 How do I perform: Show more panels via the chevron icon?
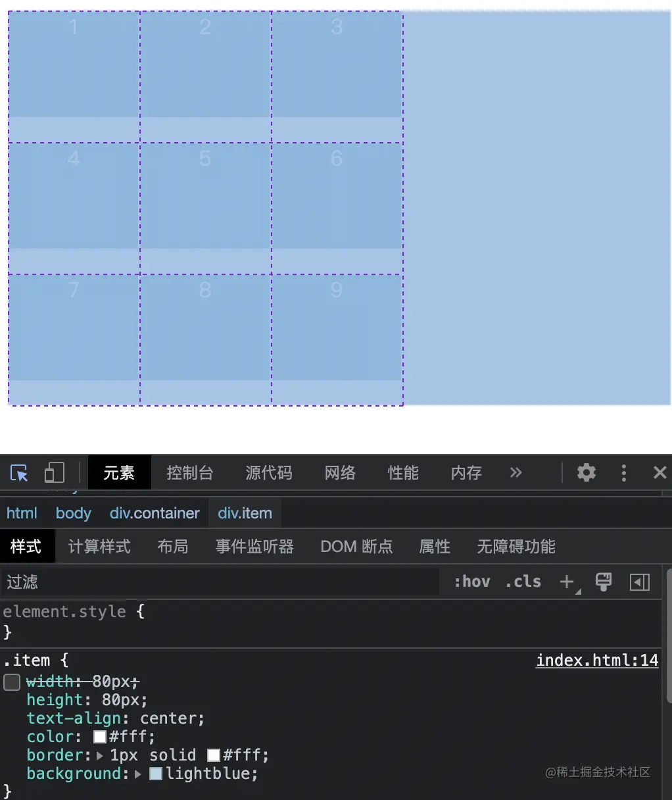(x=516, y=472)
